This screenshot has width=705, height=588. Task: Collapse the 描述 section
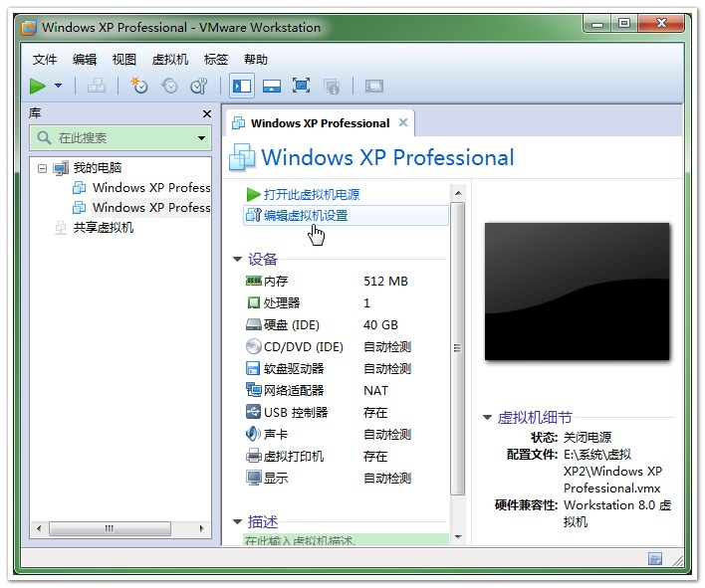click(237, 522)
